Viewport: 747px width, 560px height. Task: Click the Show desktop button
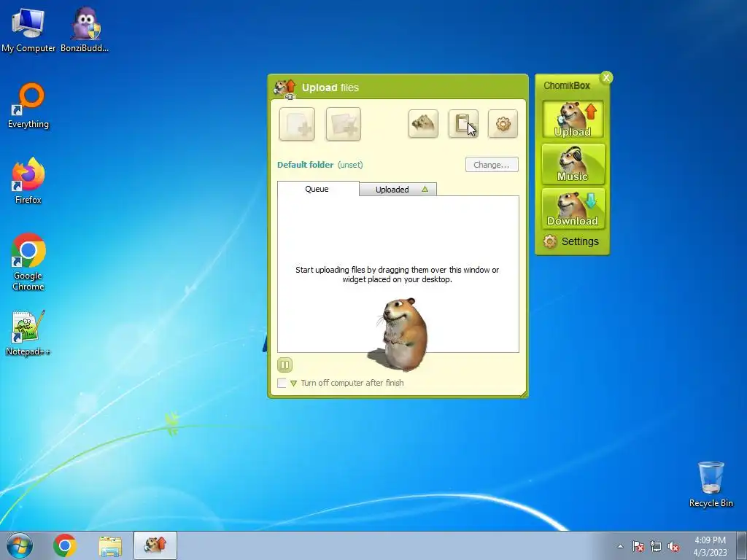(742, 545)
